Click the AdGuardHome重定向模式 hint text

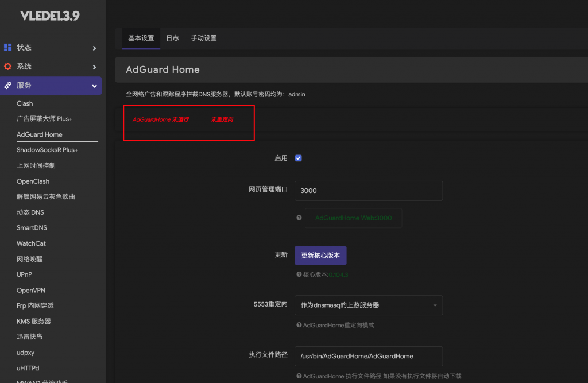(339, 325)
